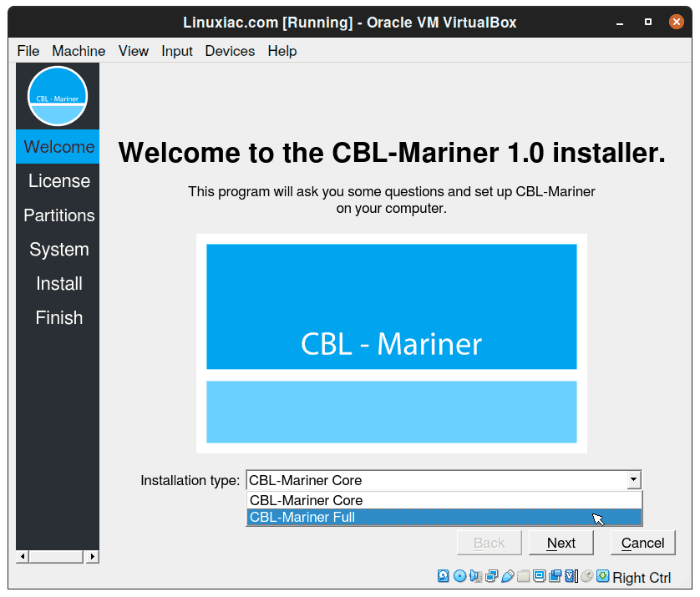Open the USB devices status icon

(x=508, y=576)
